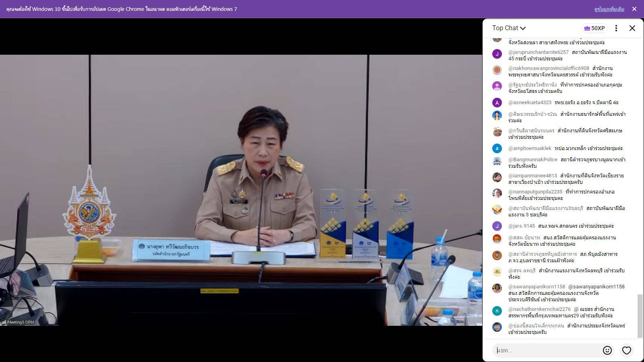Image resolution: width=644 pixels, height=362 pixels.
Task: Dismiss the Windows 10 upgrade banner
Action: tap(634, 9)
